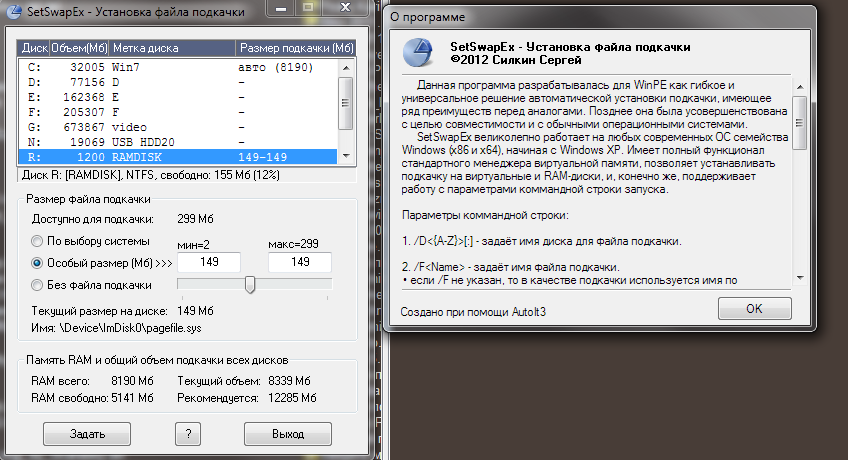Click drive list scrollbar down arrow
This screenshot has width=848, height=460.
pyautogui.click(x=346, y=156)
